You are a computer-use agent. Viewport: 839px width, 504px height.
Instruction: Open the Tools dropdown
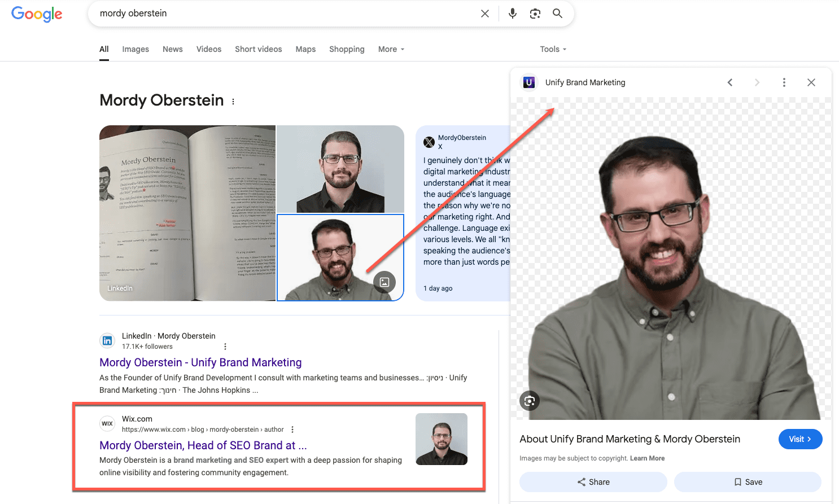[553, 49]
